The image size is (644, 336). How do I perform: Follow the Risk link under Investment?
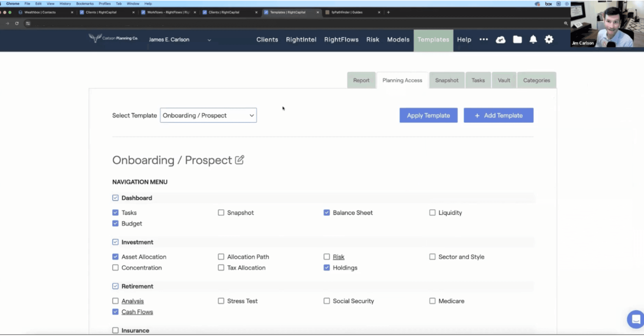pos(338,257)
